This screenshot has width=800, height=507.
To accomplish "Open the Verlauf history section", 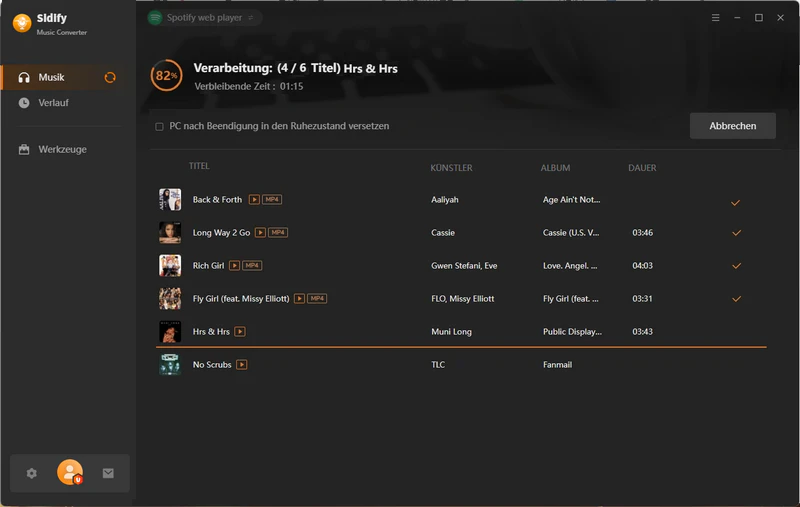I will point(53,103).
